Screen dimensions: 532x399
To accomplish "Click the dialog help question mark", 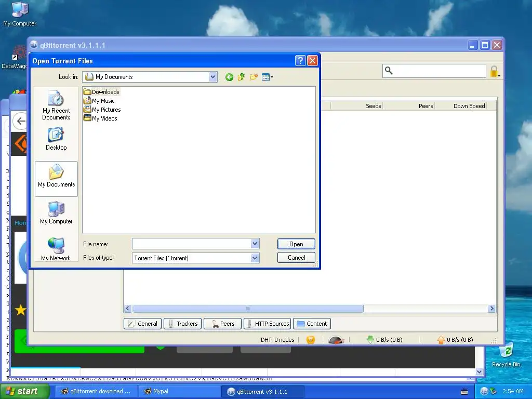I will pyautogui.click(x=300, y=60).
